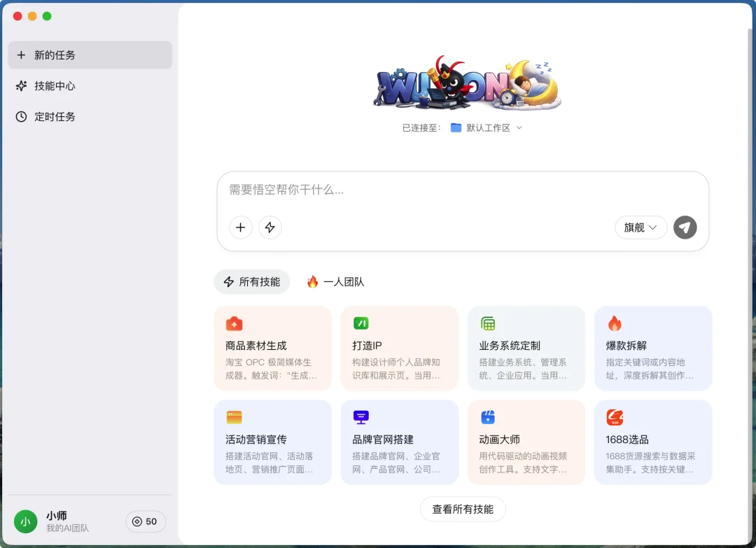756x548 pixels.
Task: Select the 爆款拆解 flame icon
Action: tap(614, 323)
